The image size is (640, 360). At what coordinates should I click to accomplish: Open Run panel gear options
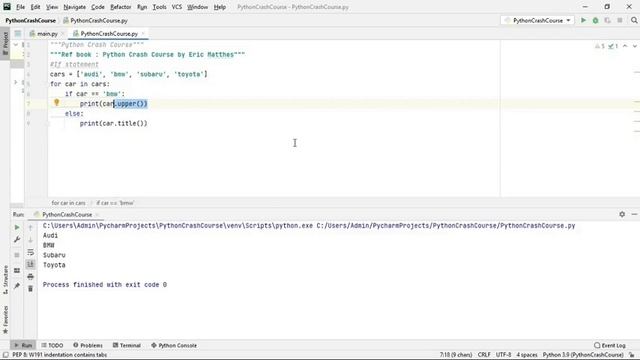point(622,214)
